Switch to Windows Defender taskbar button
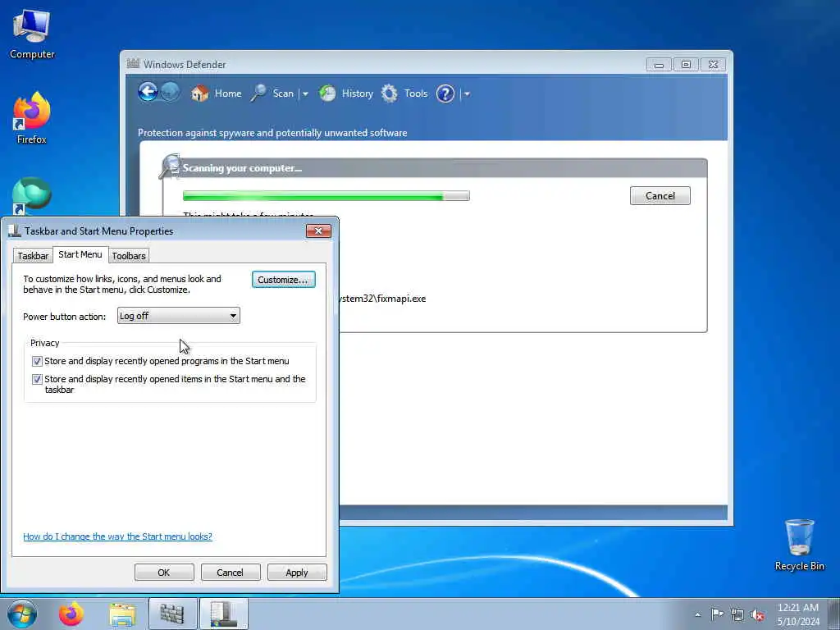The height and width of the screenshot is (630, 840). coord(172,614)
